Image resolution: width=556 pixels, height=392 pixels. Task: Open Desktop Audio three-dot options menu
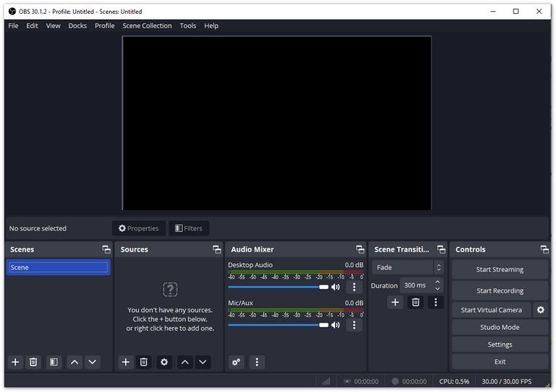tap(354, 287)
